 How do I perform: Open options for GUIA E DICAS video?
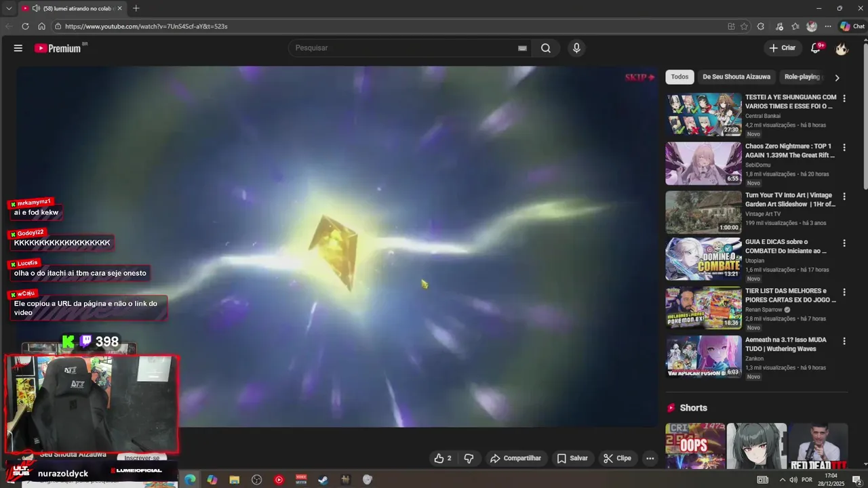[x=844, y=243]
